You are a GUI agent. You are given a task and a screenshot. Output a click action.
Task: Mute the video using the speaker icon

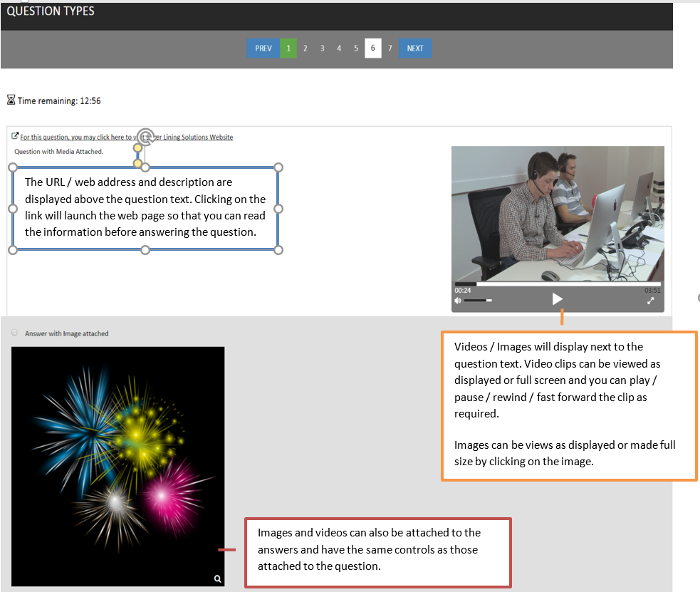(458, 301)
